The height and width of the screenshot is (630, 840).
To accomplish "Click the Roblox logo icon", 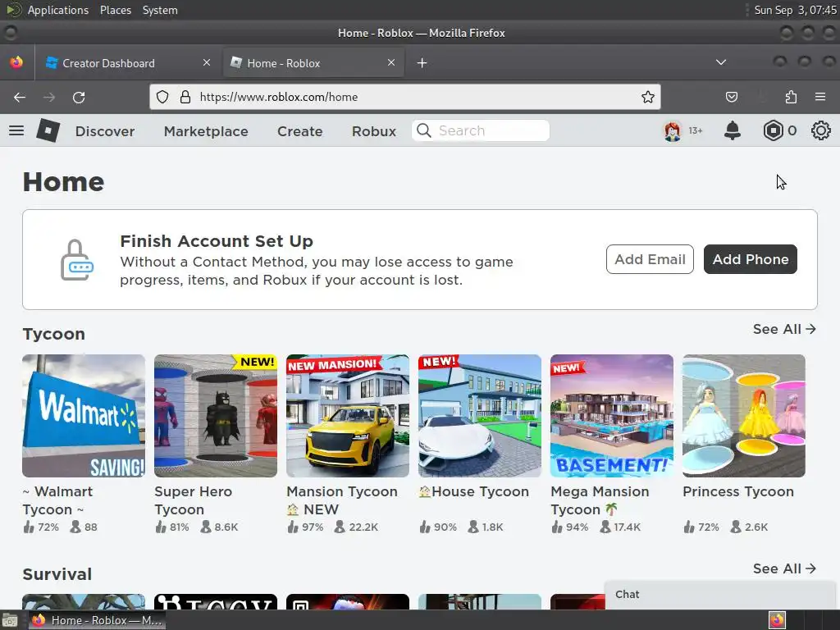I will (48, 130).
